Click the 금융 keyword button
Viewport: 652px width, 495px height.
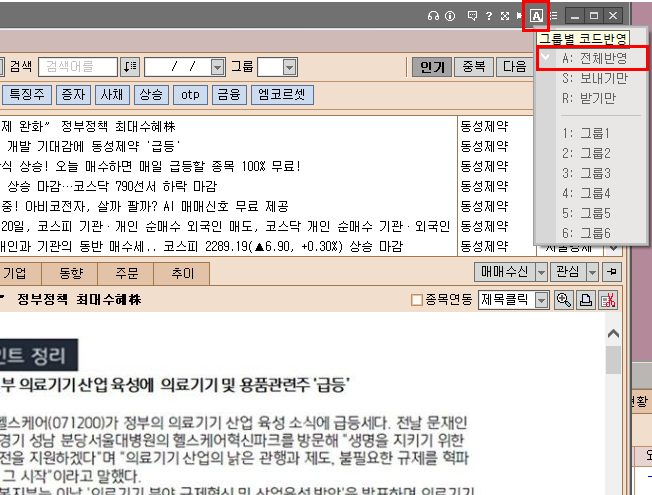click(x=229, y=94)
